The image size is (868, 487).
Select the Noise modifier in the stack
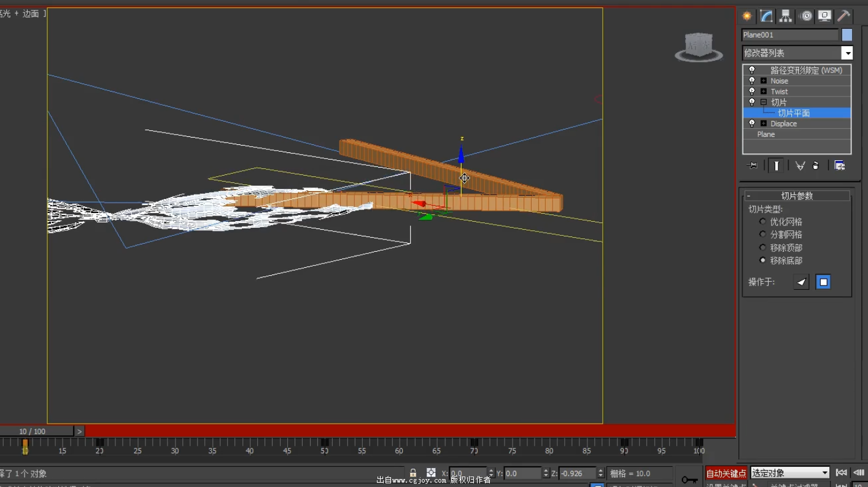pyautogui.click(x=779, y=81)
